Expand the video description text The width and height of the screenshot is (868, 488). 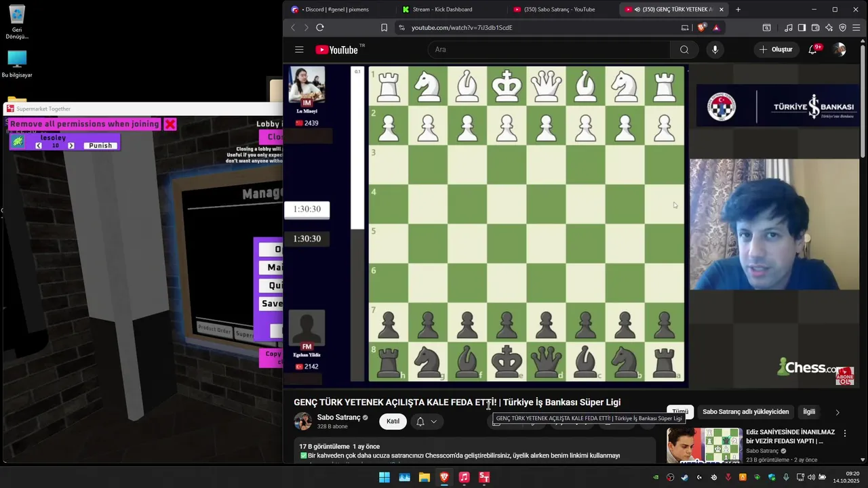pyautogui.click(x=475, y=451)
